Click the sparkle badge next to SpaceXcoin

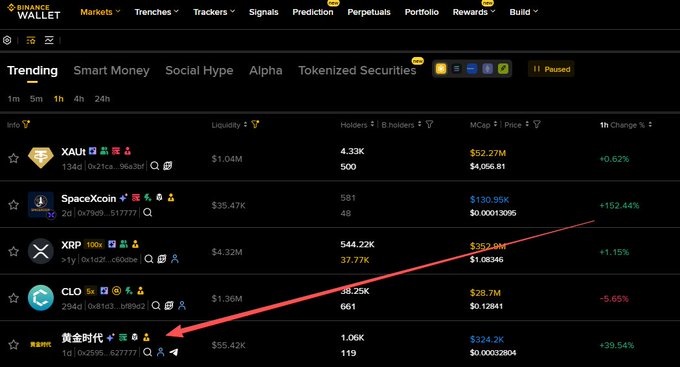[124, 198]
